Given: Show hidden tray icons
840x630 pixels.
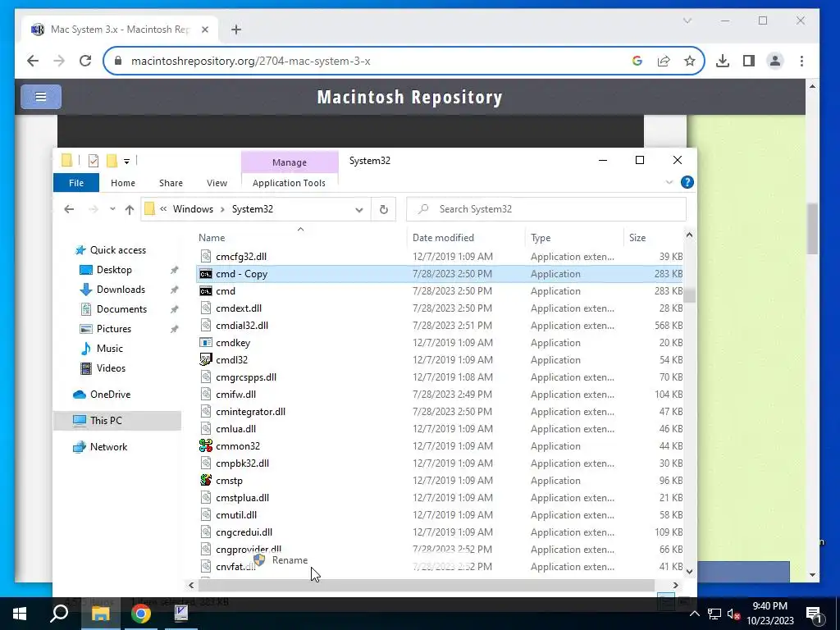Looking at the screenshot, I should coord(694,614).
